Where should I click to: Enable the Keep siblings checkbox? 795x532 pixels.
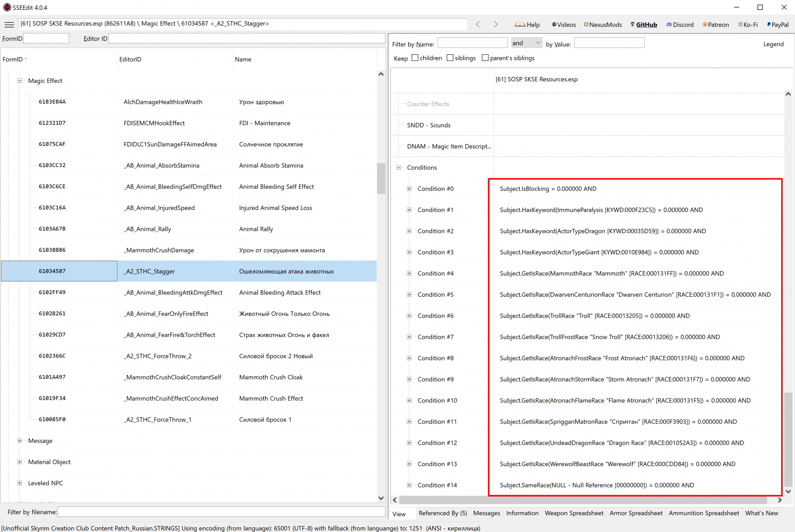click(450, 58)
